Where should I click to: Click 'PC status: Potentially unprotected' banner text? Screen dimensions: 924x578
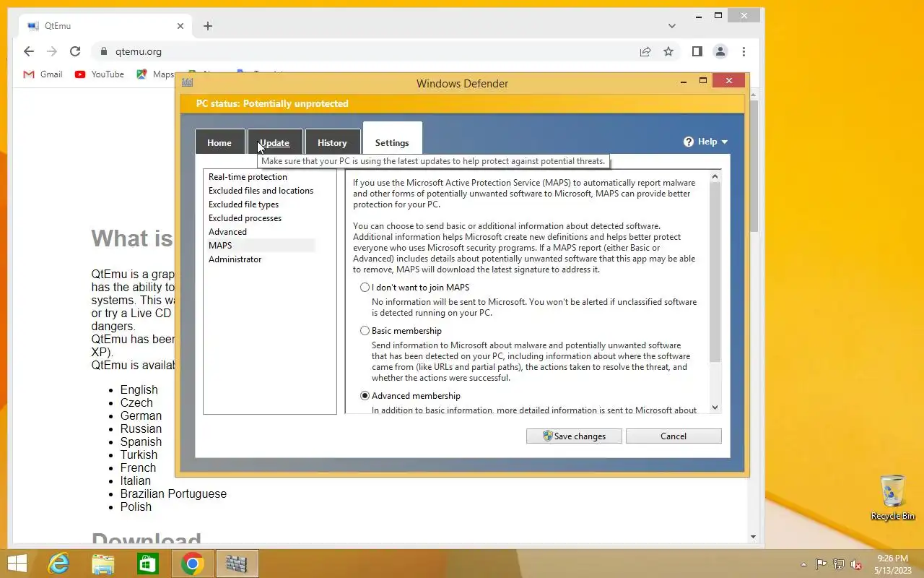[x=272, y=103]
